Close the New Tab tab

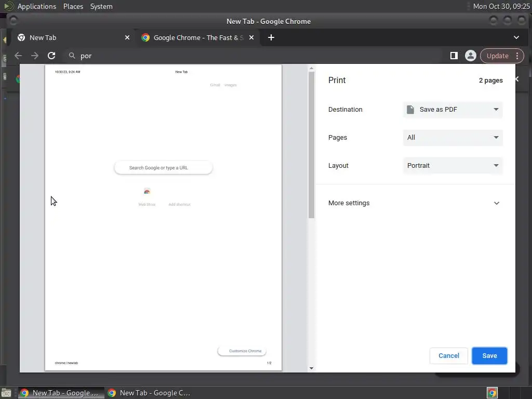[x=127, y=37]
